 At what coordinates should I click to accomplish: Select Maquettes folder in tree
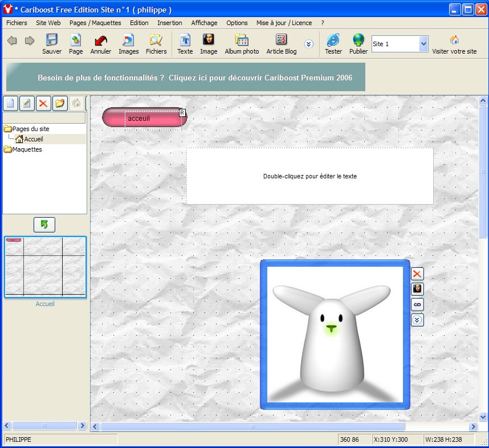tap(23, 149)
